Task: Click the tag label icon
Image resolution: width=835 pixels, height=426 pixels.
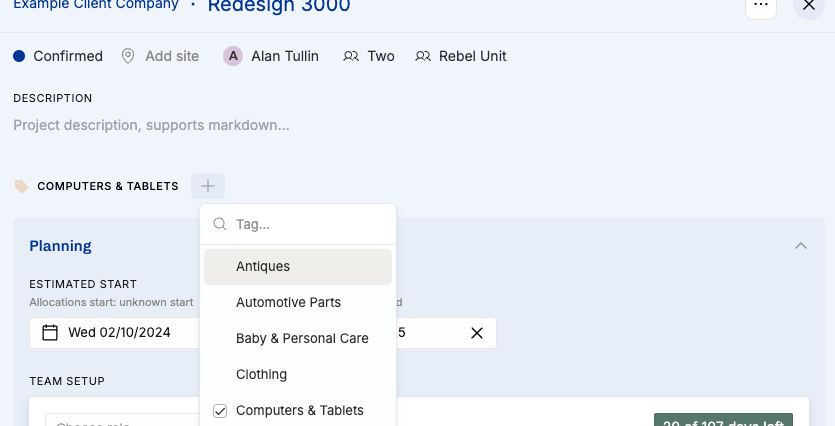Action: [21, 186]
